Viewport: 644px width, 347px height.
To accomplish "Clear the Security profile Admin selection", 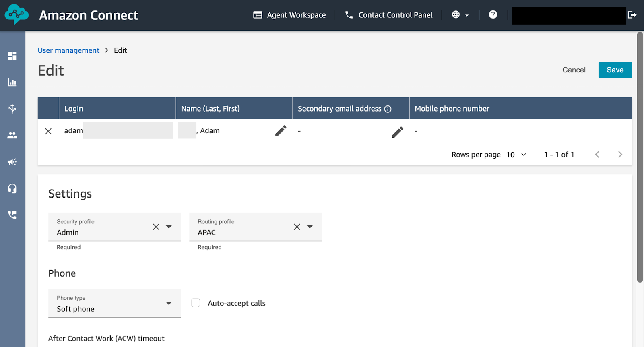I will pos(156,227).
